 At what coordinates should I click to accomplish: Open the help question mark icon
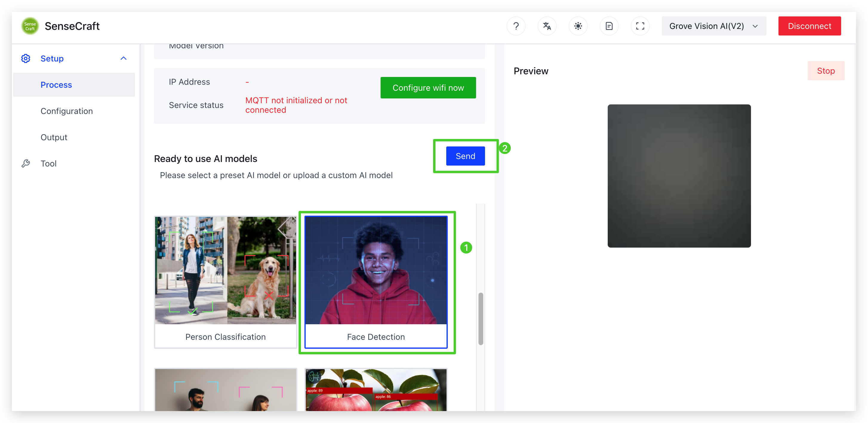(516, 26)
